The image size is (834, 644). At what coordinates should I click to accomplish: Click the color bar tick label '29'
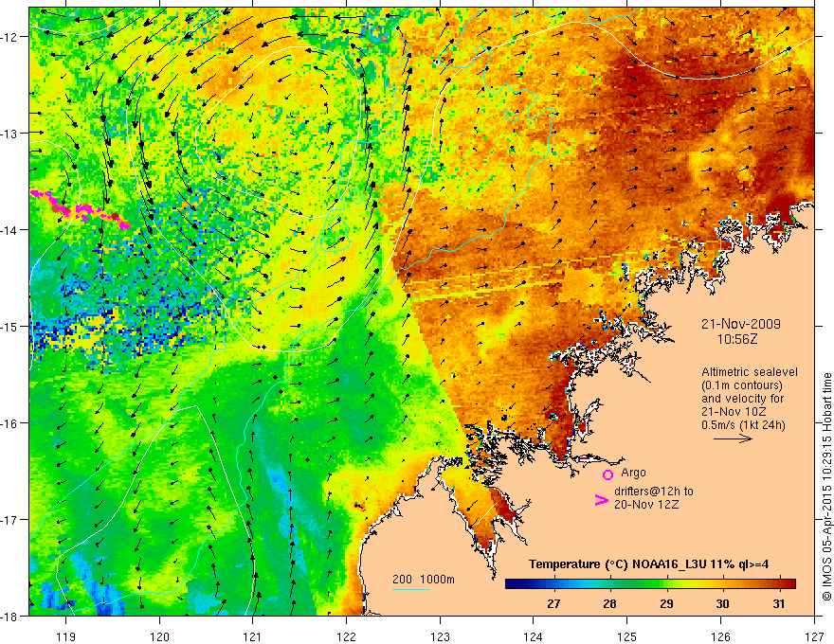tap(666, 603)
